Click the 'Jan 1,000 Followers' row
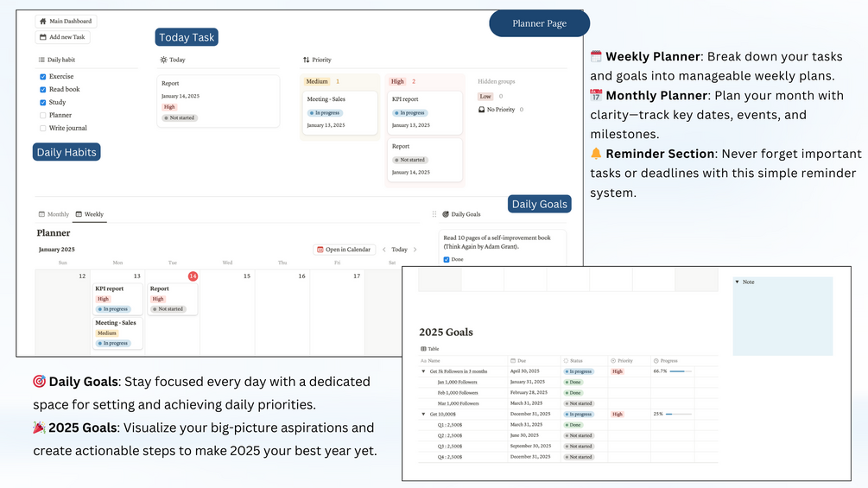868x488 pixels. pos(568,382)
